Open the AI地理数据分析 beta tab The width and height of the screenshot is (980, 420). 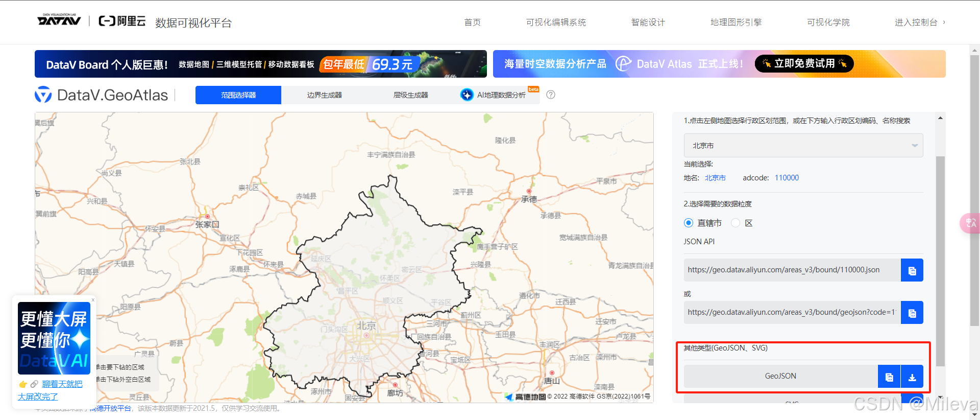tap(497, 95)
